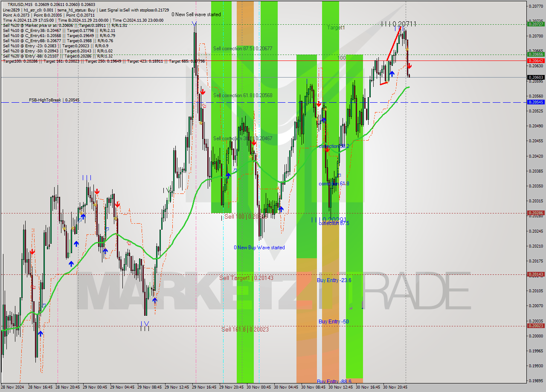Screen dimensions: 546x392
Task: Click the TRXUSD,M15 symbol title line
Action: tap(51, 4)
